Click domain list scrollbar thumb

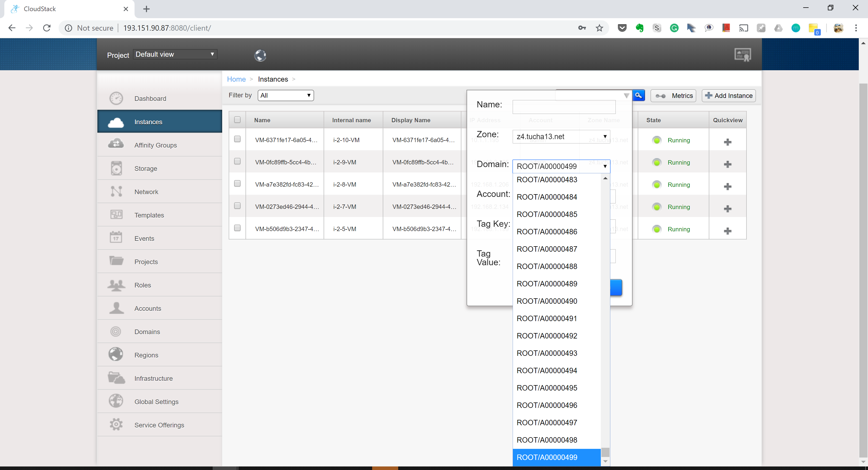tap(605, 452)
